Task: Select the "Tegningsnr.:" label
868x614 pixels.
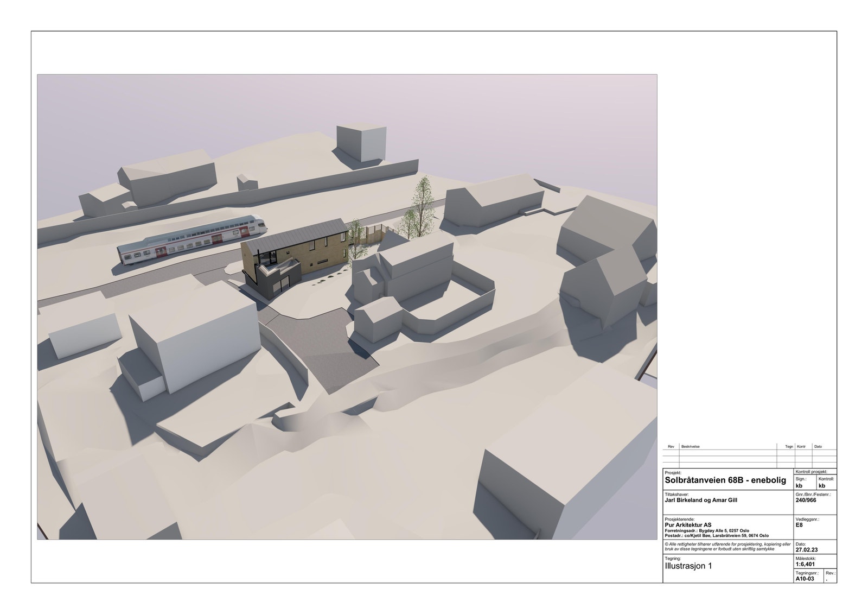Action: click(807, 573)
